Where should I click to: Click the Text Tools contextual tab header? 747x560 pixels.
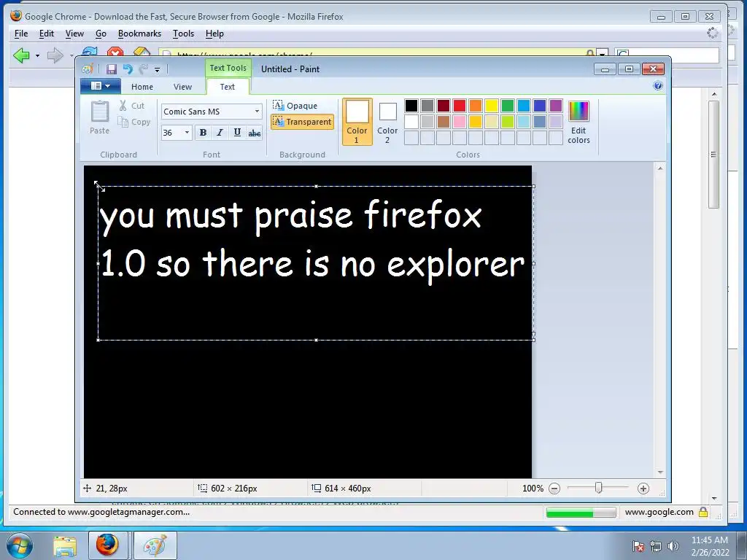pos(228,68)
